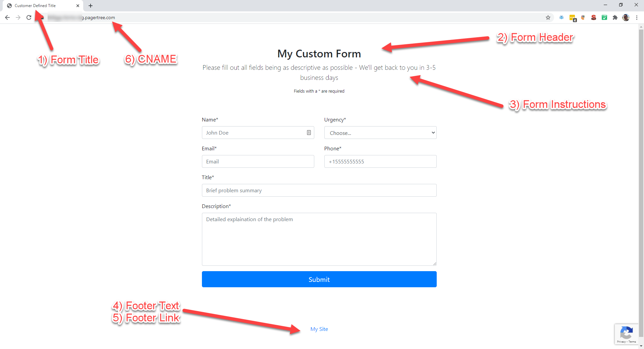Click the browser back arrow

7,17
